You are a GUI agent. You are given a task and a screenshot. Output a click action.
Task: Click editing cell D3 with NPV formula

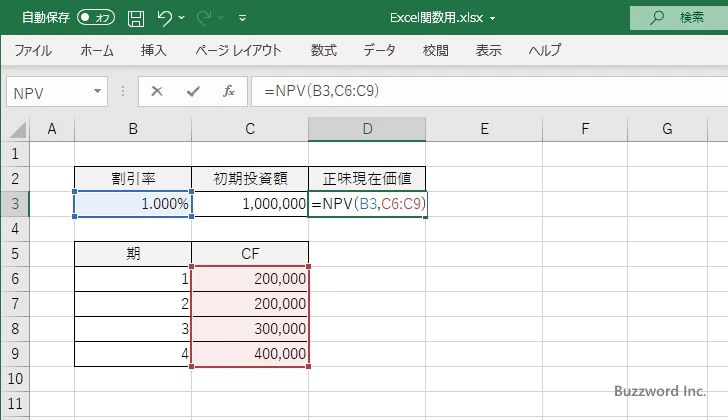(x=367, y=204)
